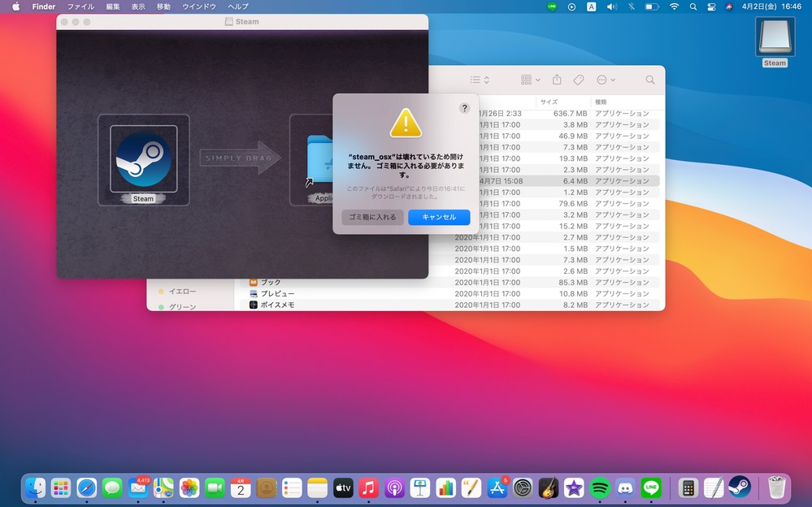
Task: Open Spotify from the Dock
Action: tap(600, 487)
